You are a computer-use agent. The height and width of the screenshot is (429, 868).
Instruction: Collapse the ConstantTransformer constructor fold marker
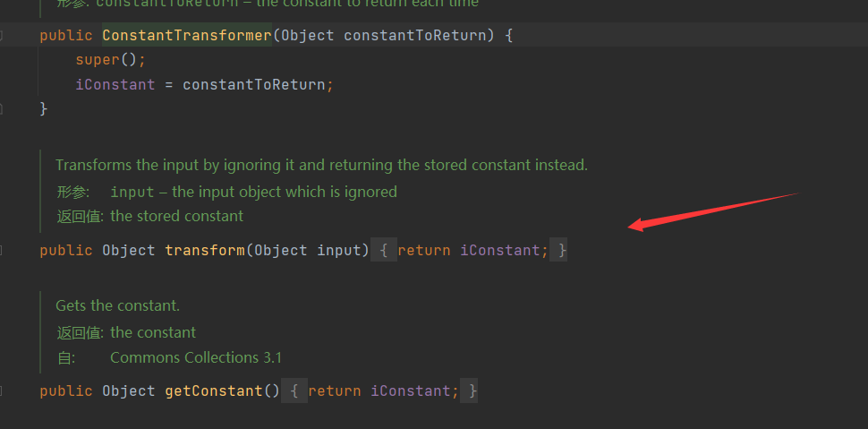pyautogui.click(x=3, y=36)
